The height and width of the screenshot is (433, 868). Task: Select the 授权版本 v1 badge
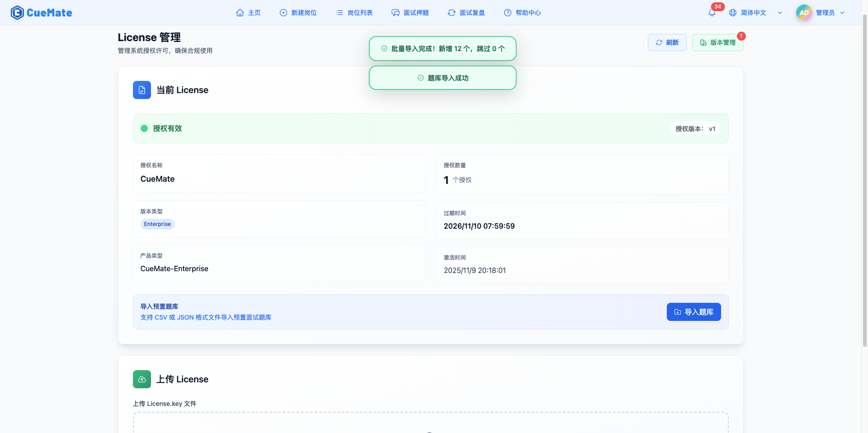(x=695, y=128)
